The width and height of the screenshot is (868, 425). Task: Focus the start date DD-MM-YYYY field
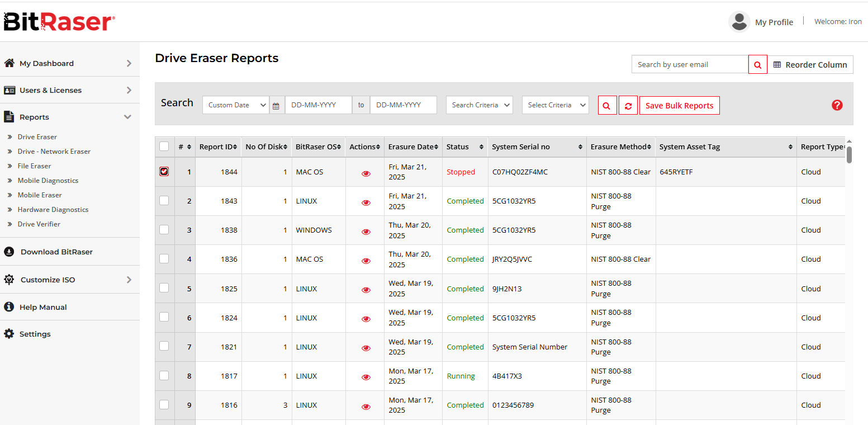[x=319, y=105]
